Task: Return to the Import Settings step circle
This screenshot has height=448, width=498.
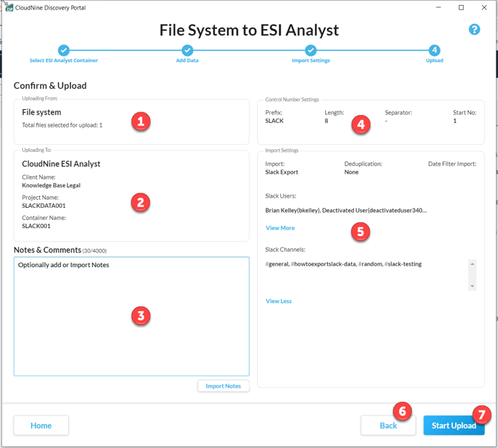Action: click(311, 50)
